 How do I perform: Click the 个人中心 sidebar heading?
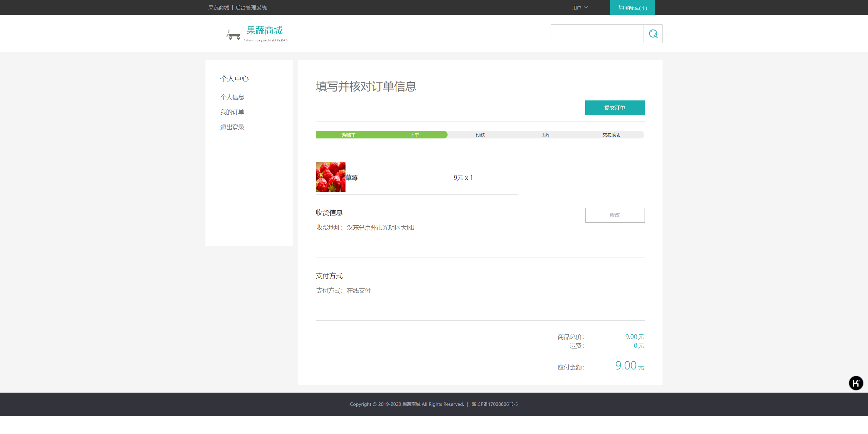click(x=234, y=79)
